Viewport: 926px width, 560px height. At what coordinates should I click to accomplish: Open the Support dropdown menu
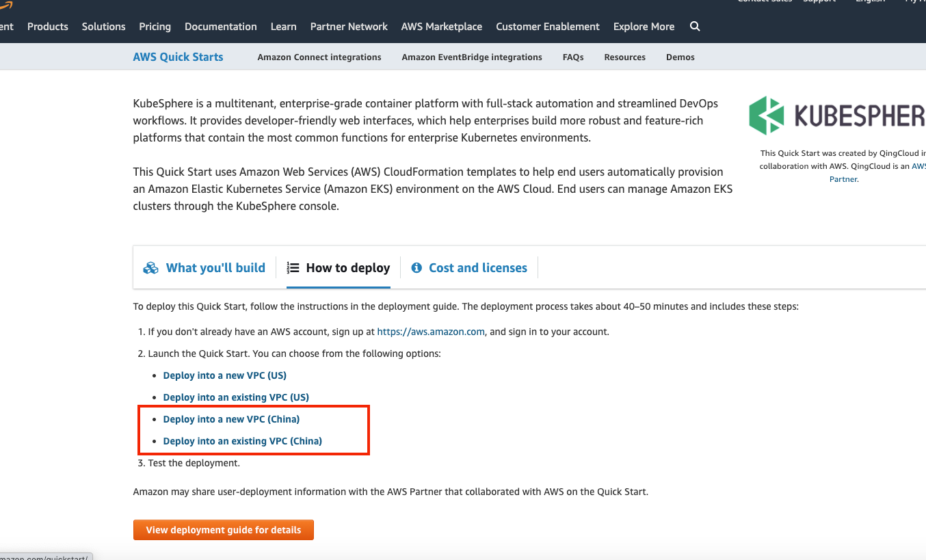pyautogui.click(x=819, y=1)
